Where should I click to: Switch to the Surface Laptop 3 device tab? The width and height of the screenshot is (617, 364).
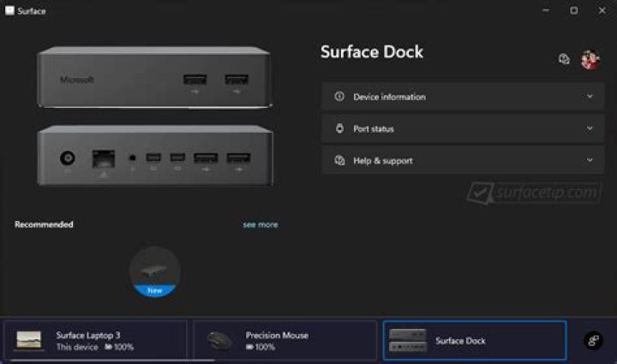[x=94, y=341]
